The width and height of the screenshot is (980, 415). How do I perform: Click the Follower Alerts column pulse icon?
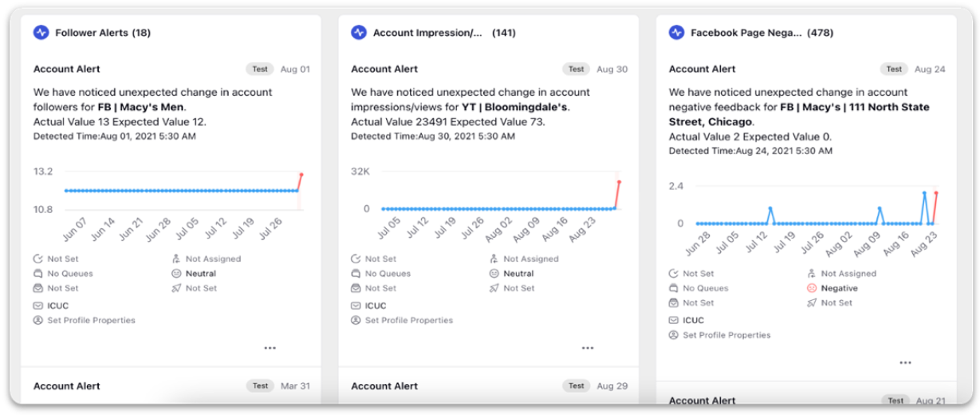41,33
